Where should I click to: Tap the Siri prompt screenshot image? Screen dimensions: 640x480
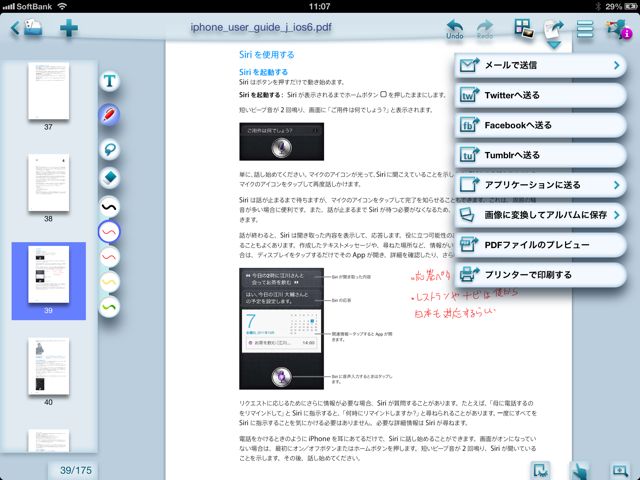[x=282, y=142]
